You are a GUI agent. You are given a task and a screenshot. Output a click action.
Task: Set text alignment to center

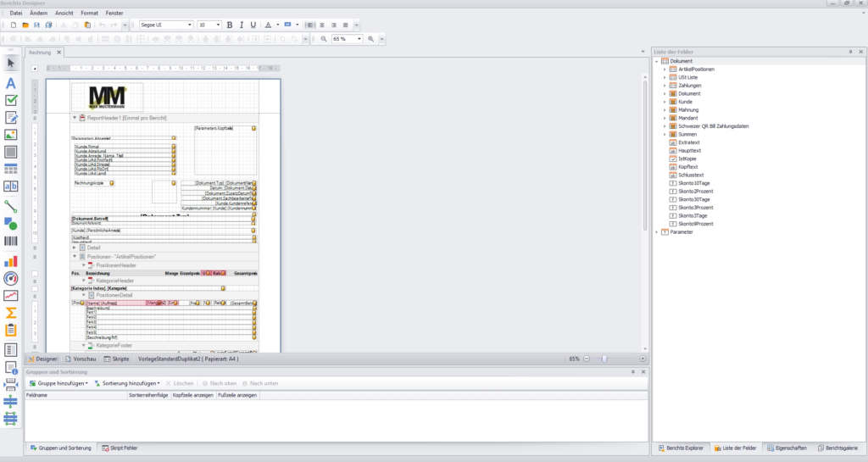coord(321,25)
